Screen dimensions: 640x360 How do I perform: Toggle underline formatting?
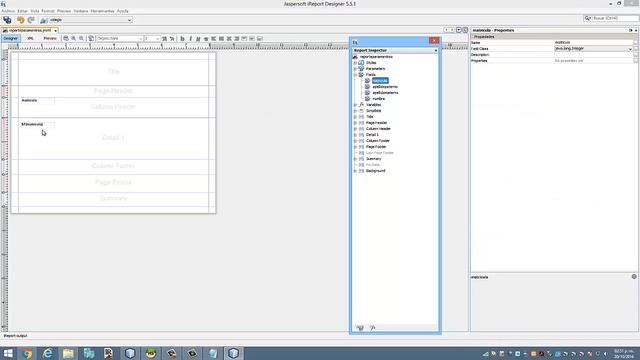198,38
